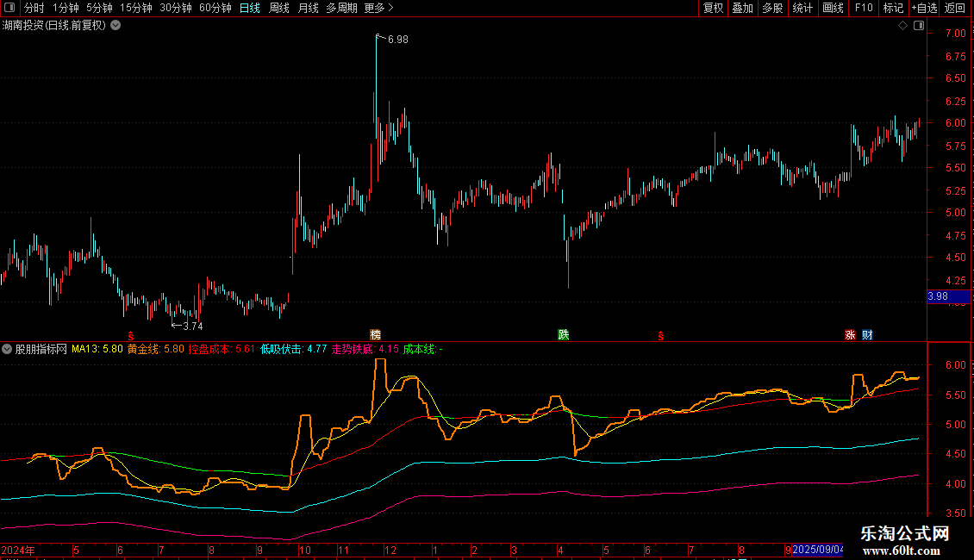Image resolution: width=974 pixels, height=560 pixels.
Task: Switch to 日线 daily chart
Action: [250, 8]
